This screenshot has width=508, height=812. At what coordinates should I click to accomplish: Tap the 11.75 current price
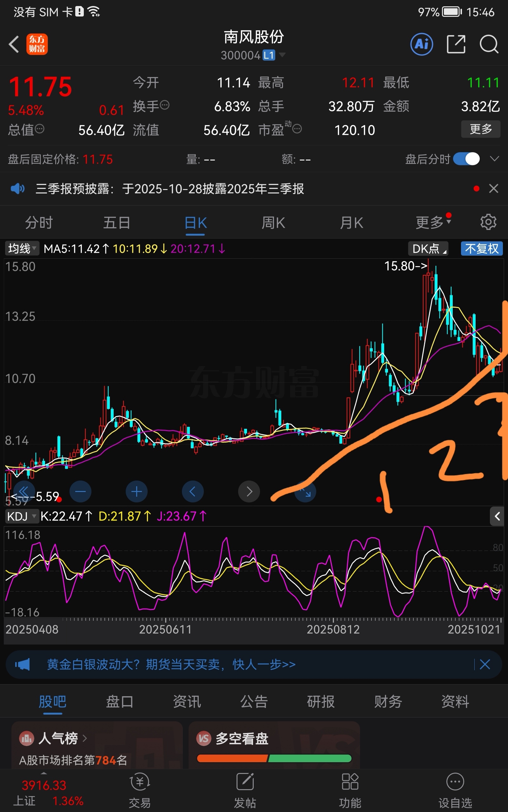pyautogui.click(x=40, y=87)
